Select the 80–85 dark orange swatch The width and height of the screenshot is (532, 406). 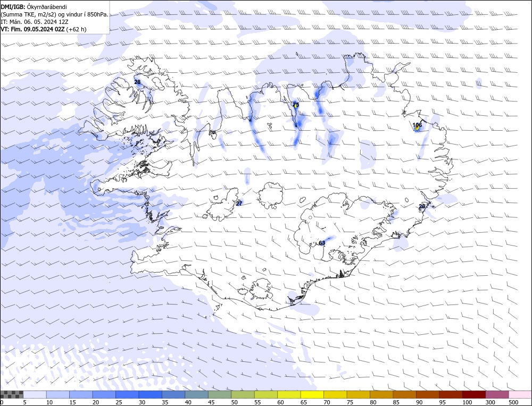click(x=381, y=394)
